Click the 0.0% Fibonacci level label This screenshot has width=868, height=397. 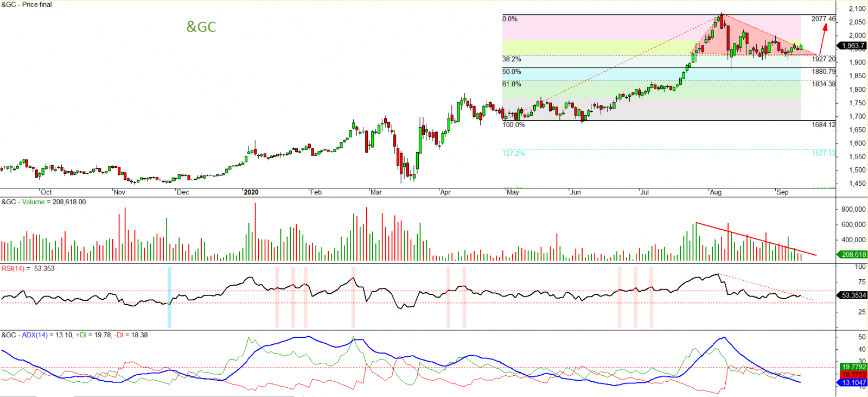[510, 19]
